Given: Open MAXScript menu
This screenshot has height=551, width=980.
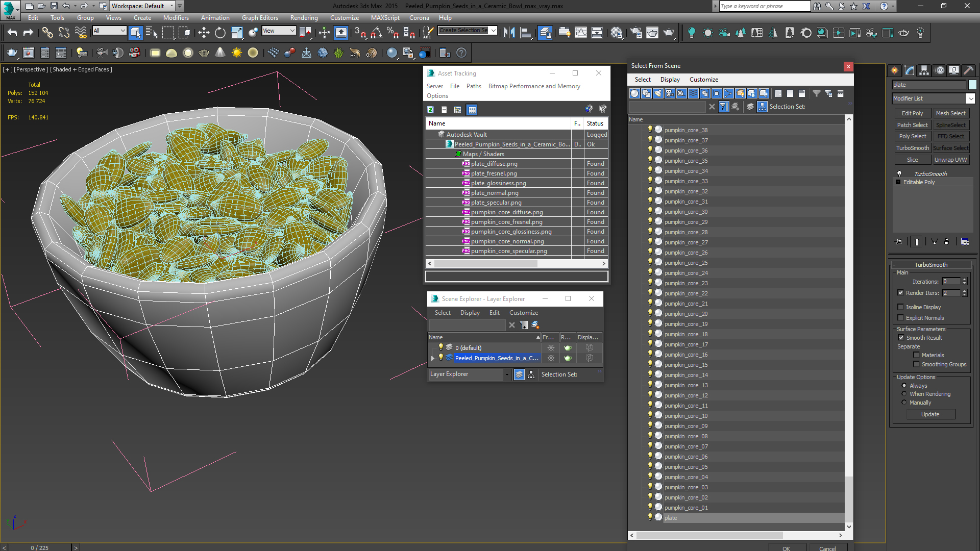Looking at the screenshot, I should click(x=385, y=18).
